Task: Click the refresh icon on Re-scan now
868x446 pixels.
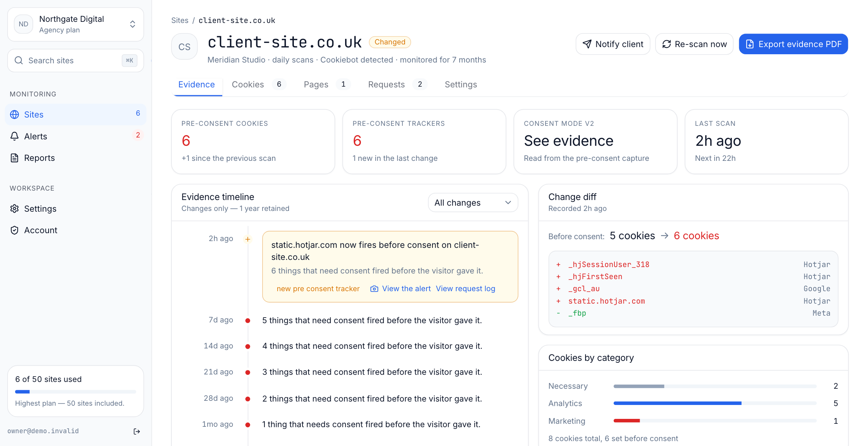Action: coord(666,44)
